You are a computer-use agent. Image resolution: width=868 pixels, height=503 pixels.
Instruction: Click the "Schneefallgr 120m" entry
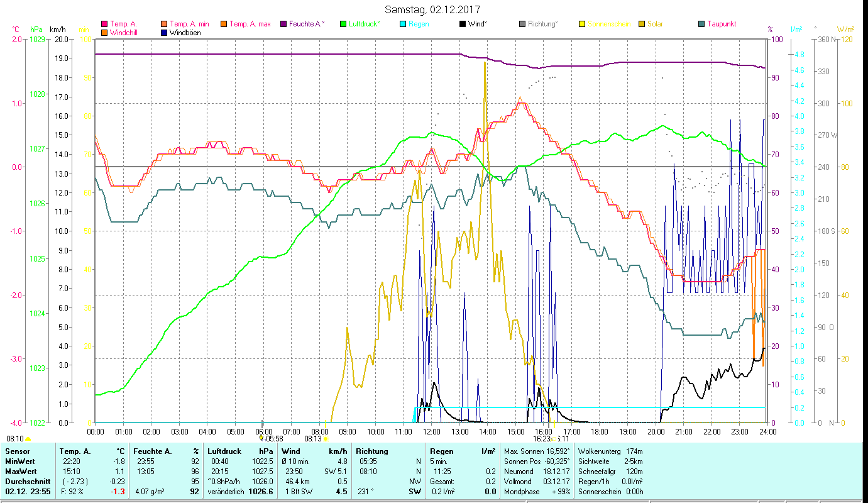pos(610,472)
